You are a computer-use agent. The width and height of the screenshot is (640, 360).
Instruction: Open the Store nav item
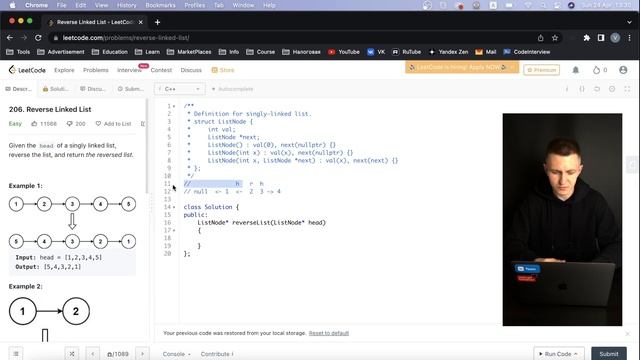click(x=223, y=70)
